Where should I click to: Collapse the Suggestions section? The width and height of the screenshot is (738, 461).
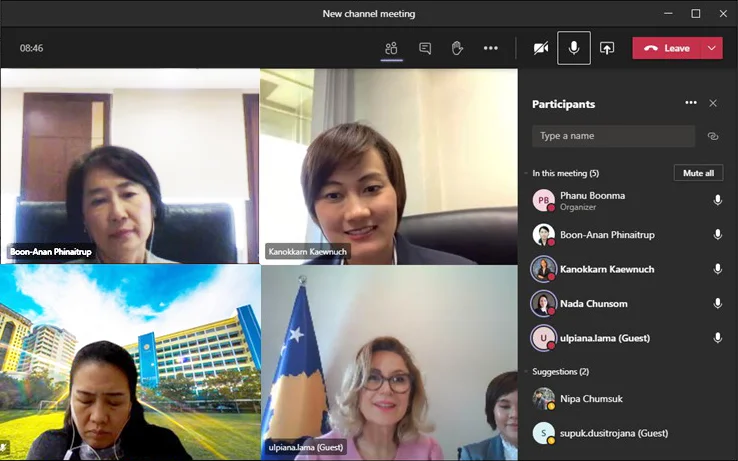pos(525,372)
